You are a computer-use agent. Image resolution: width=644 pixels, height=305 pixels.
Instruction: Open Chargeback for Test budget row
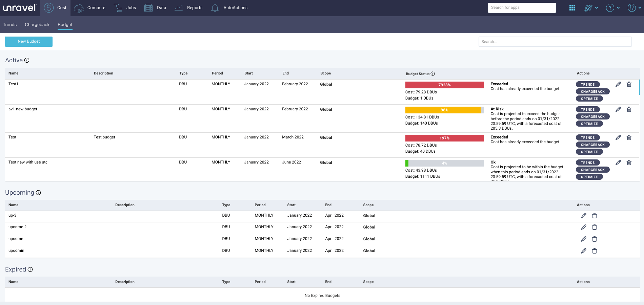593,145
